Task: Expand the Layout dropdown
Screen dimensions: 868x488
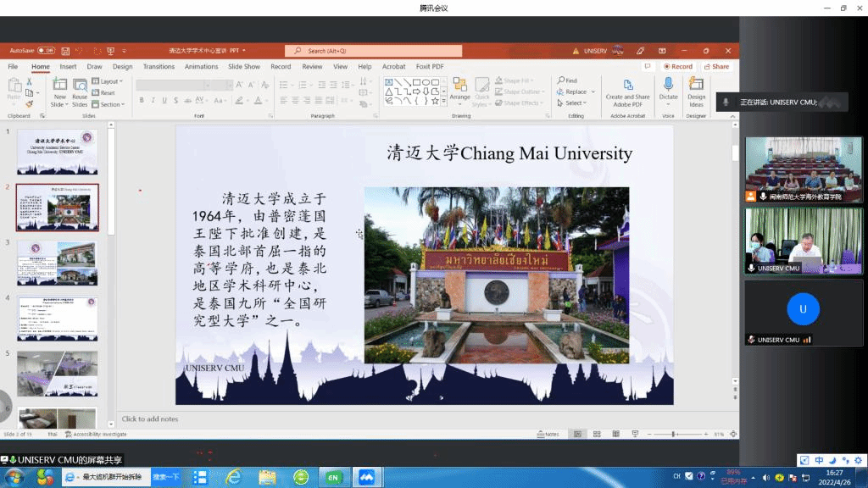Action: (x=110, y=81)
